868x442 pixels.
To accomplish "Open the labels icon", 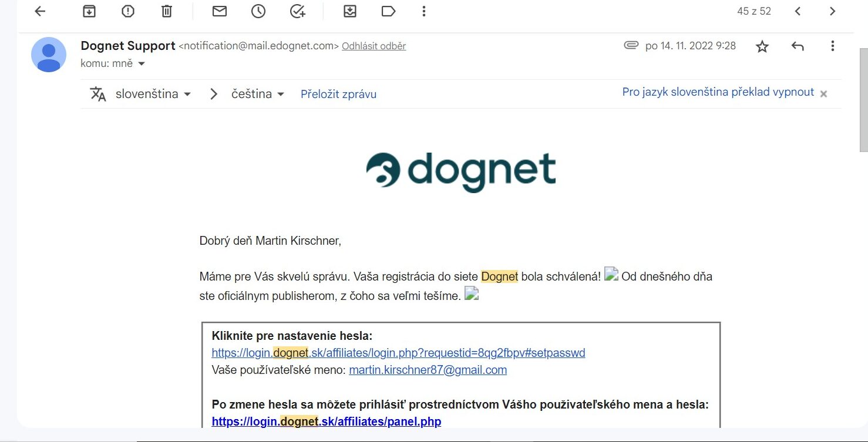I will (x=388, y=11).
